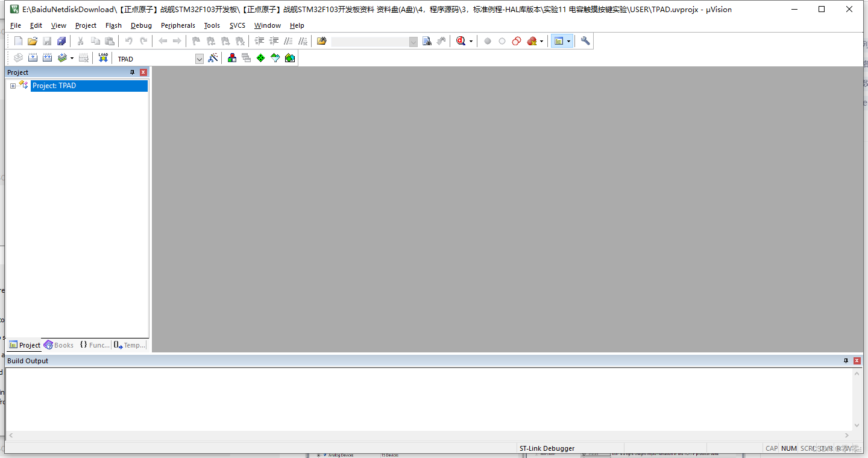This screenshot has width=868, height=458.
Task: Open the dropdown arrow beside Kill Breakpoints icon
Action: pyautogui.click(x=541, y=41)
